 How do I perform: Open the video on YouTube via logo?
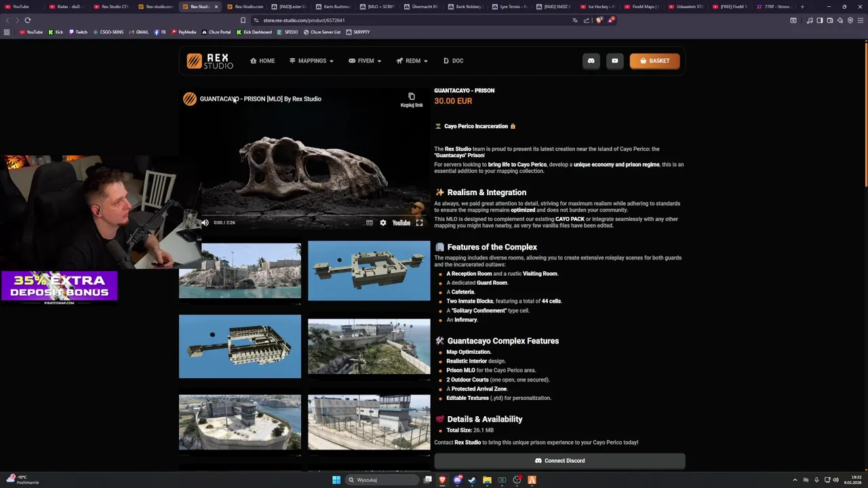click(401, 222)
